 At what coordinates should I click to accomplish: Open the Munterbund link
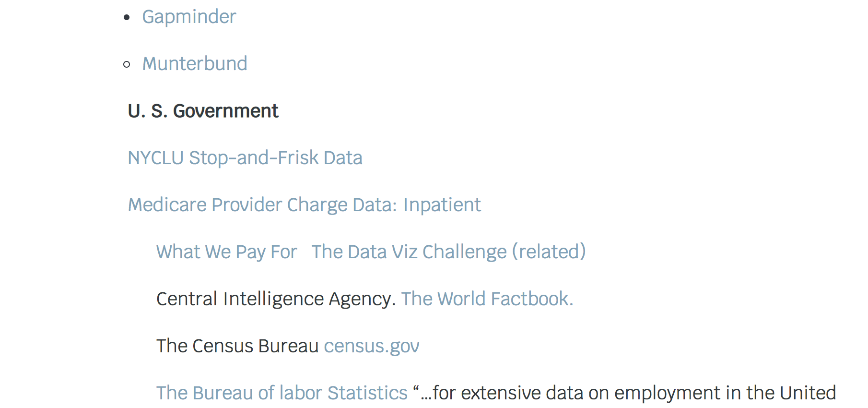pos(195,64)
